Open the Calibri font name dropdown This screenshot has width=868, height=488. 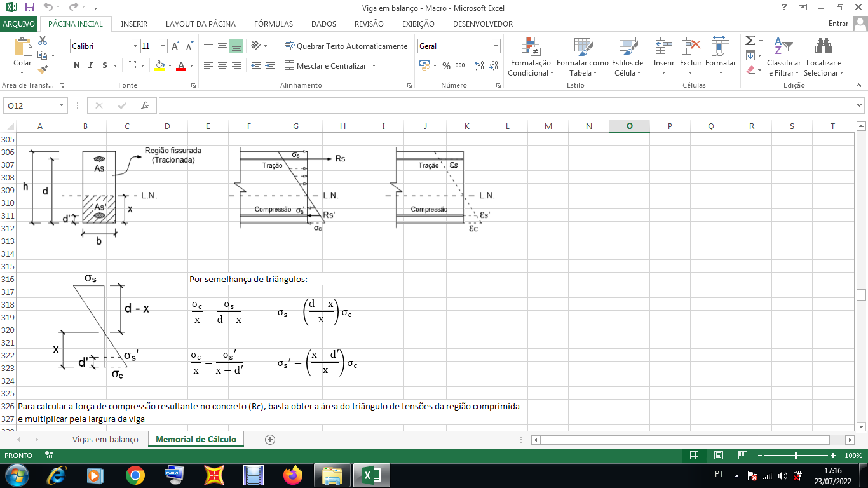coord(135,46)
